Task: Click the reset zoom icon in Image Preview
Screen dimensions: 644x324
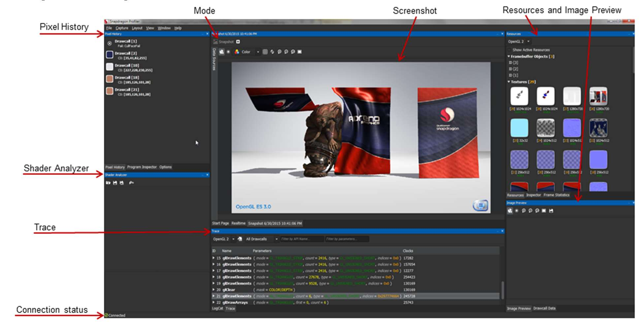Action: click(x=537, y=211)
